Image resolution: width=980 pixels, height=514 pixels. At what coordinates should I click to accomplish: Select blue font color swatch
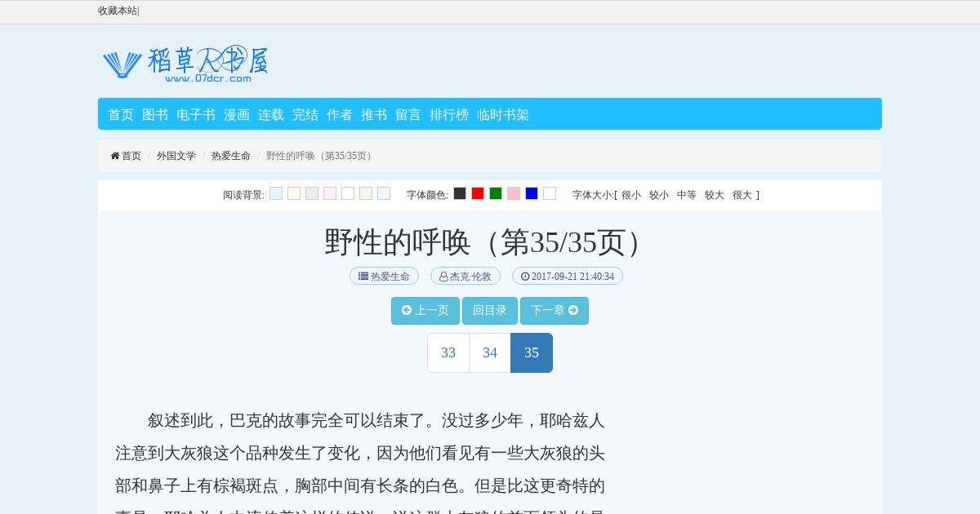[x=532, y=193]
